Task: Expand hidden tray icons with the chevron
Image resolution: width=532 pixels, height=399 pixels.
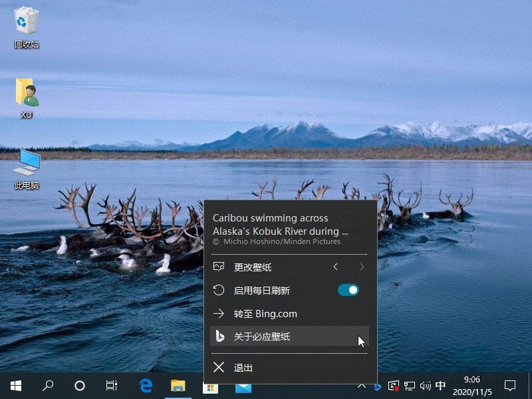Action: click(x=364, y=386)
